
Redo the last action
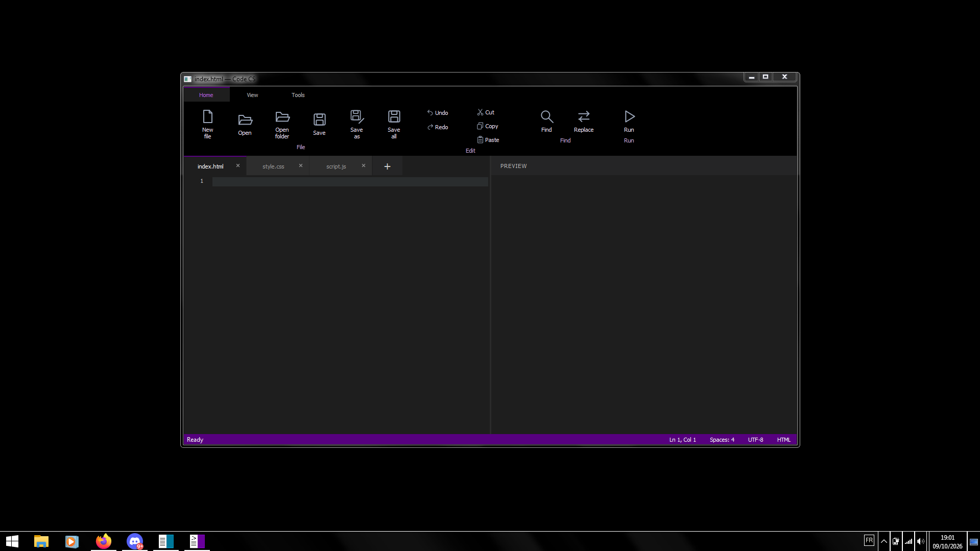[438, 127]
